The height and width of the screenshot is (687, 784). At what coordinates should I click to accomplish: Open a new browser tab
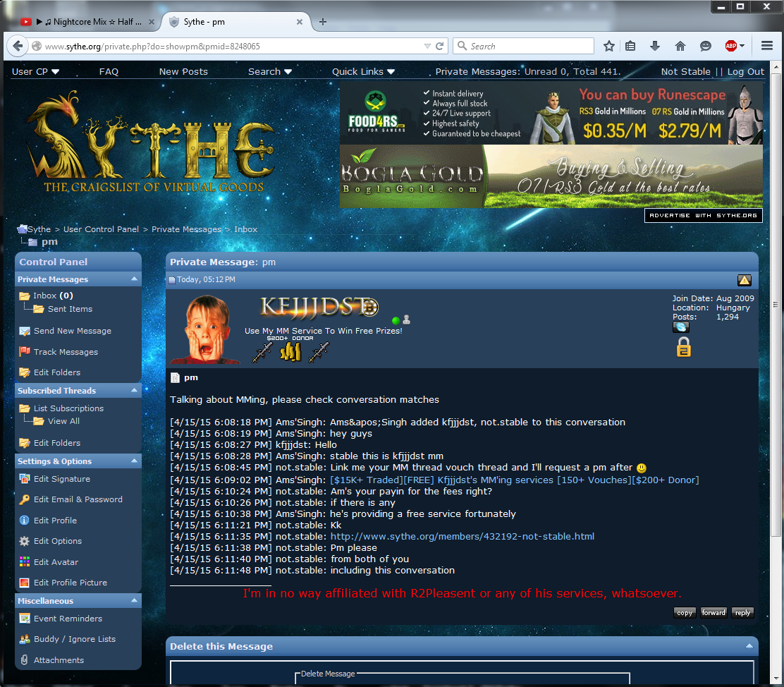coord(323,22)
